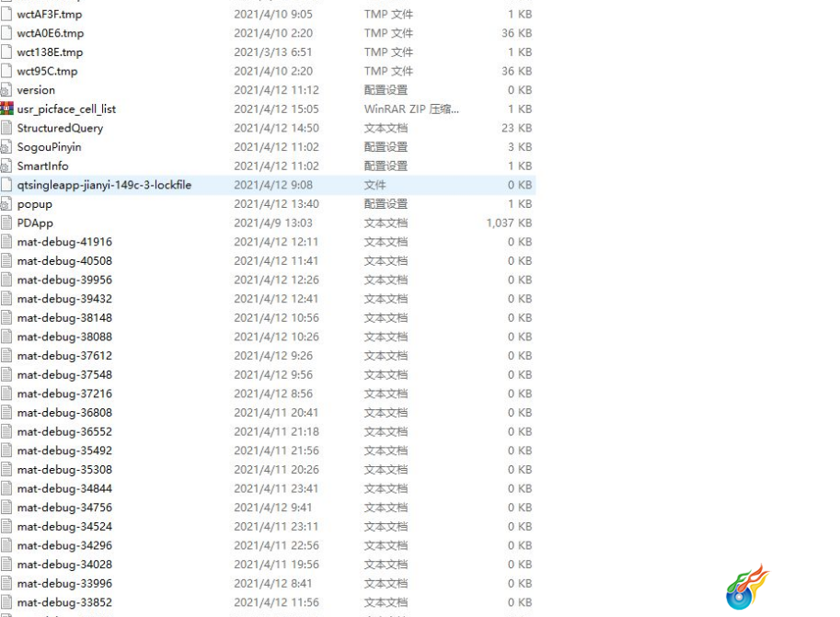
Task: Select qtsingleapp-jianyi-149c-3-lockfile name
Action: coord(104,185)
